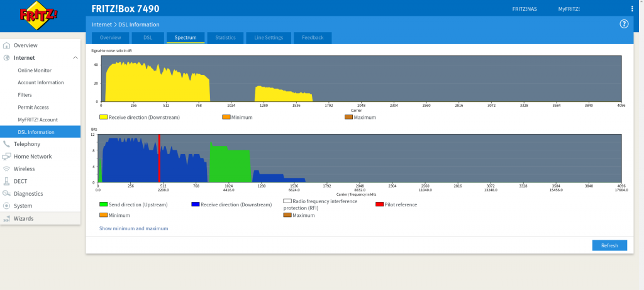Select the Spectrum tab
This screenshot has width=644, height=290.
[186, 38]
